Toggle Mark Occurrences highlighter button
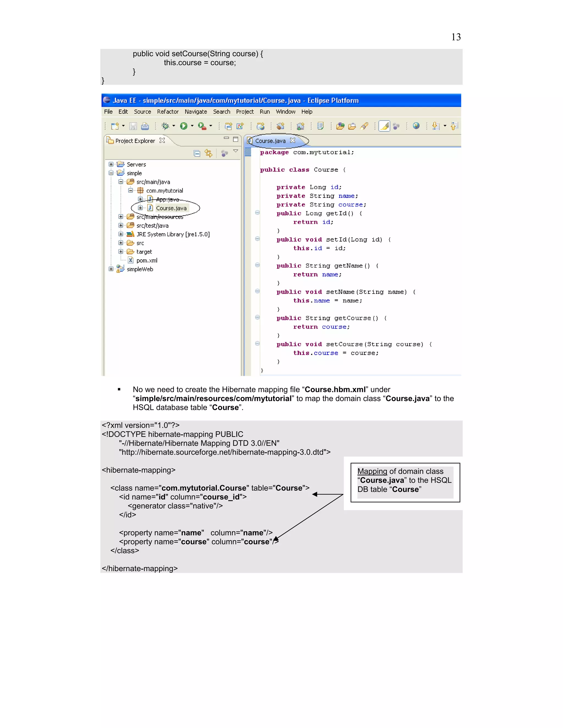This screenshot has height=728, width=563. (384, 126)
